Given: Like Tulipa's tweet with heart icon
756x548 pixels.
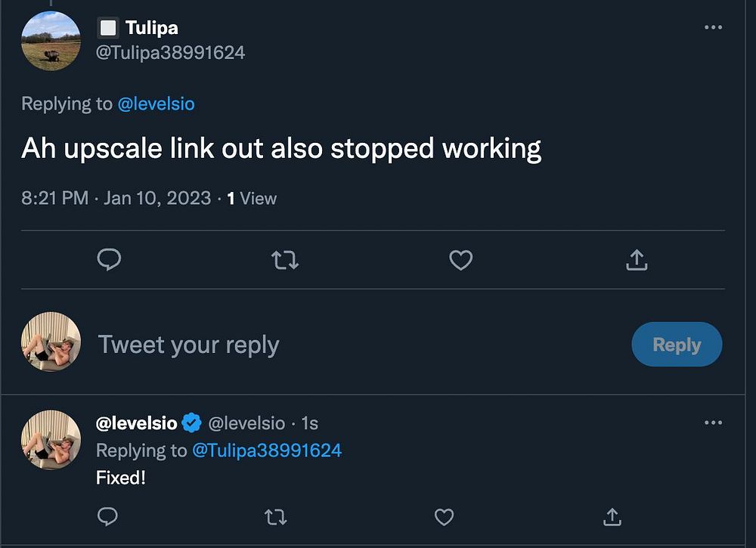Looking at the screenshot, I should click(x=460, y=260).
